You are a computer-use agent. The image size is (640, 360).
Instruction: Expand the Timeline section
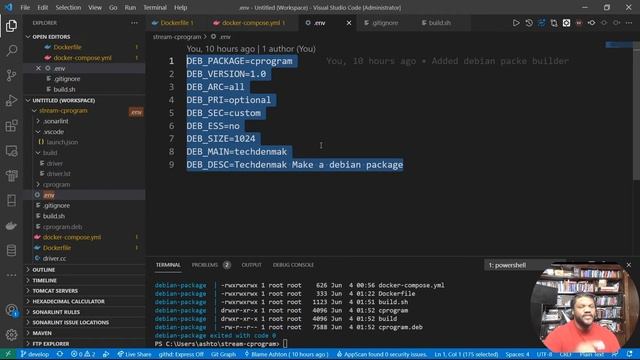[x=44, y=280]
